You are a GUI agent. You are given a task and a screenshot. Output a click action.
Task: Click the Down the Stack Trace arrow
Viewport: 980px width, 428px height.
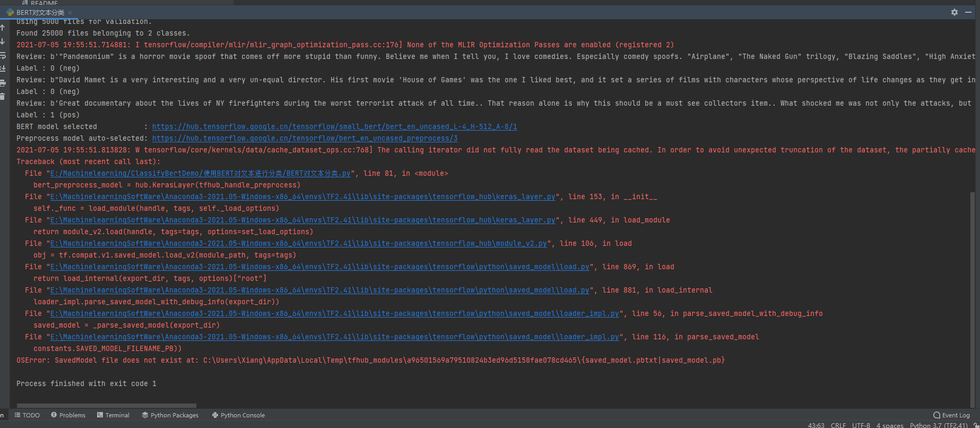3,41
